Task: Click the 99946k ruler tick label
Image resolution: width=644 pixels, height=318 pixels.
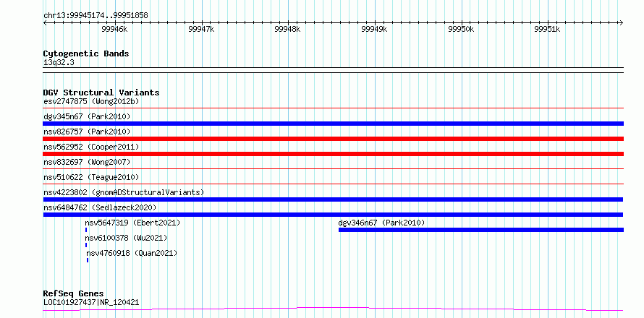Action: point(115,29)
